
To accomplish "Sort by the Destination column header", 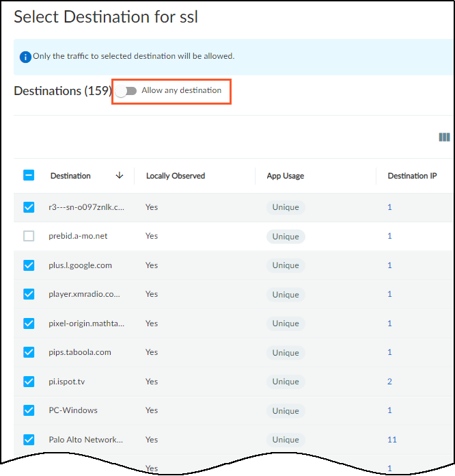I will (70, 176).
